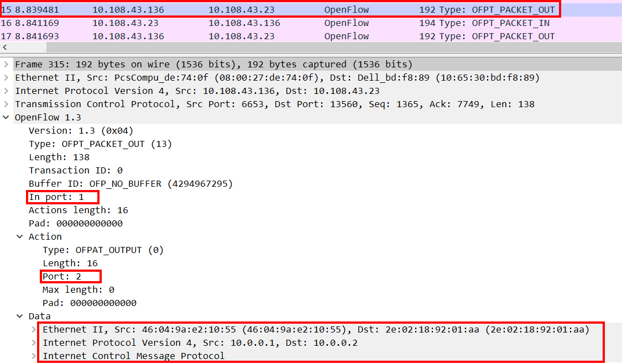Expand Internet Control Message Protocol details
Viewport: 622px width, 364px height.
point(35,356)
